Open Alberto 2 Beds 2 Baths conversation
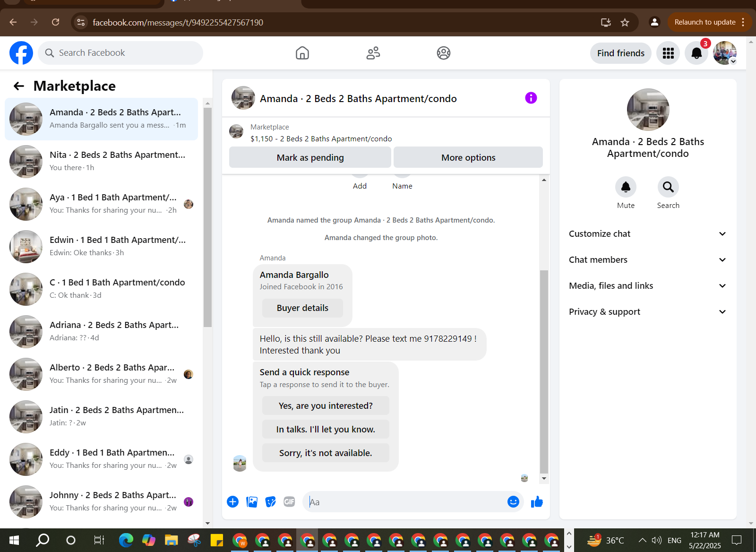Viewport: 756px width, 552px height. [x=101, y=374]
